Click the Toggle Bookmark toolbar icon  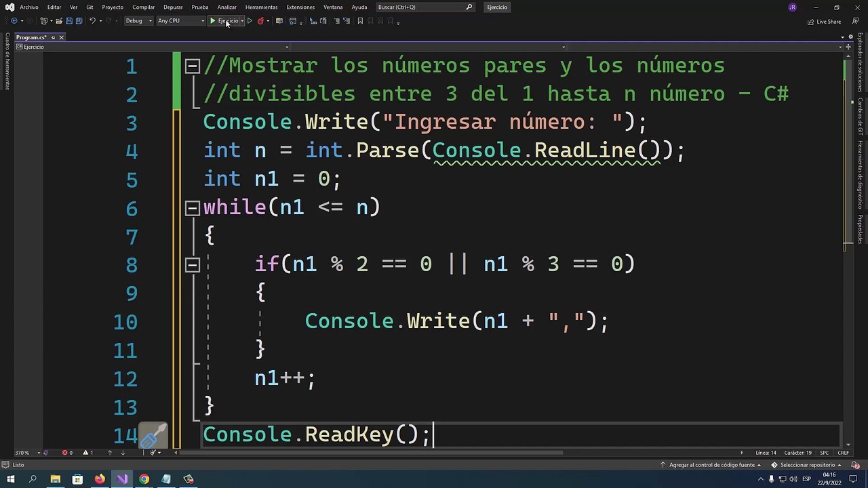tap(360, 21)
